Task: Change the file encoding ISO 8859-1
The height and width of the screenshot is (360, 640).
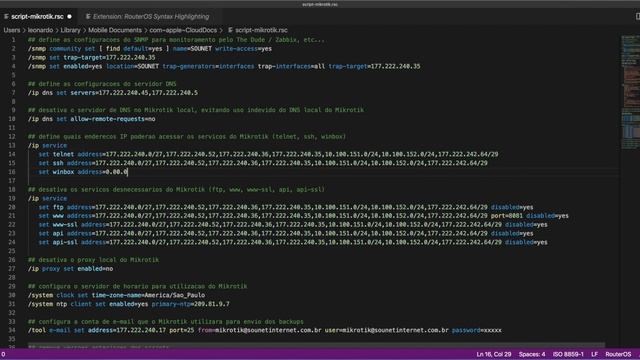Action: 568,354
